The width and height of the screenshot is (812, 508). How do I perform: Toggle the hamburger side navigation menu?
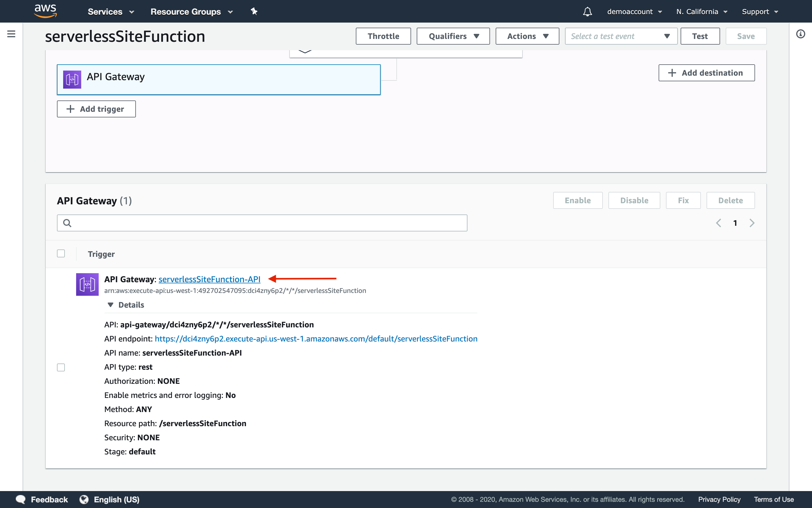11,34
